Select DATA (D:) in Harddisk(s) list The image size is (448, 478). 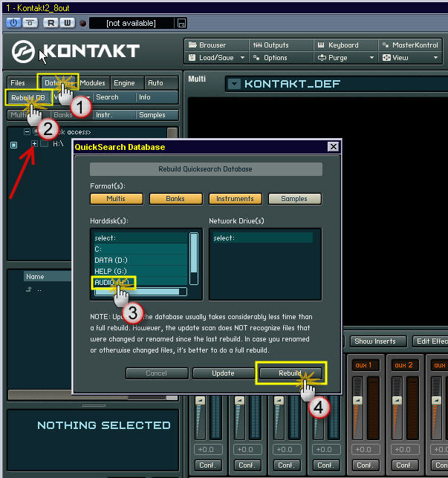tap(140, 261)
